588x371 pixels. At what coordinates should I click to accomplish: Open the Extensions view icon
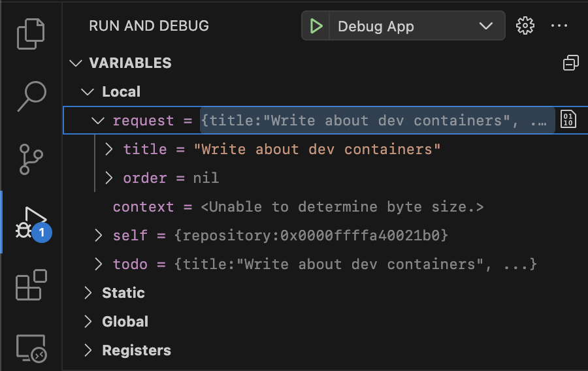click(x=31, y=285)
